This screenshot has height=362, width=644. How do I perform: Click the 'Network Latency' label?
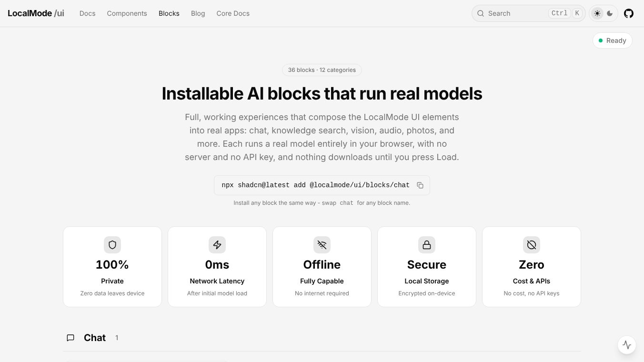click(x=217, y=281)
